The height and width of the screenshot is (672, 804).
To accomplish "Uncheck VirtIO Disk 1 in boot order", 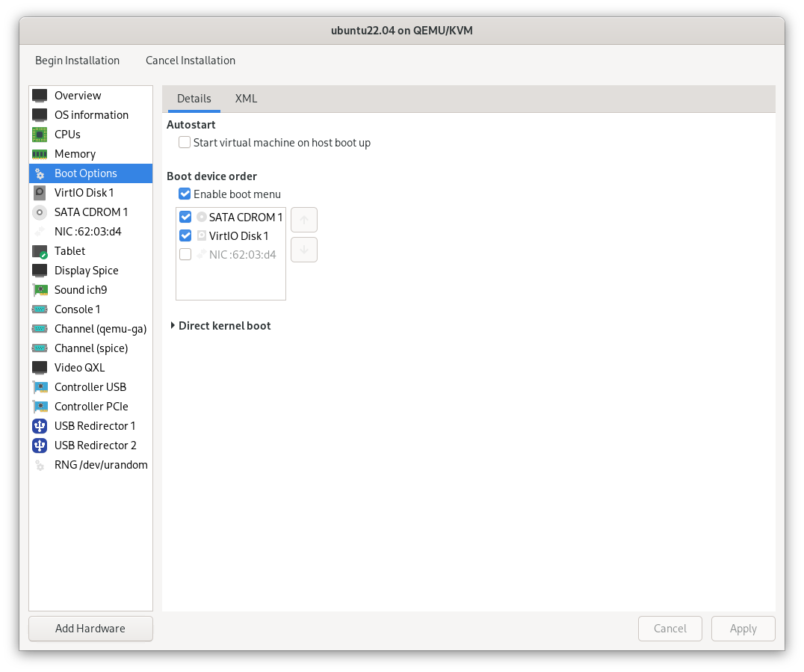I will pyautogui.click(x=185, y=236).
